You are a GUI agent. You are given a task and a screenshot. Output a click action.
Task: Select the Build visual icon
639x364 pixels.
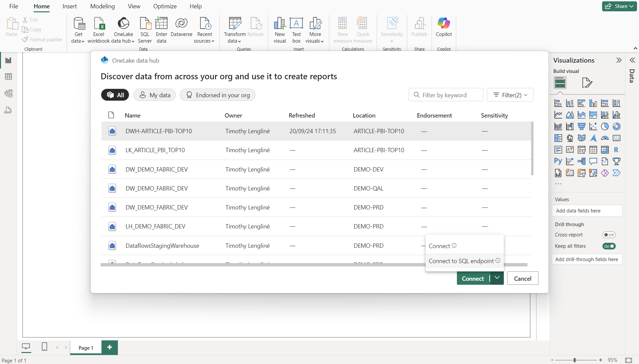pos(560,82)
